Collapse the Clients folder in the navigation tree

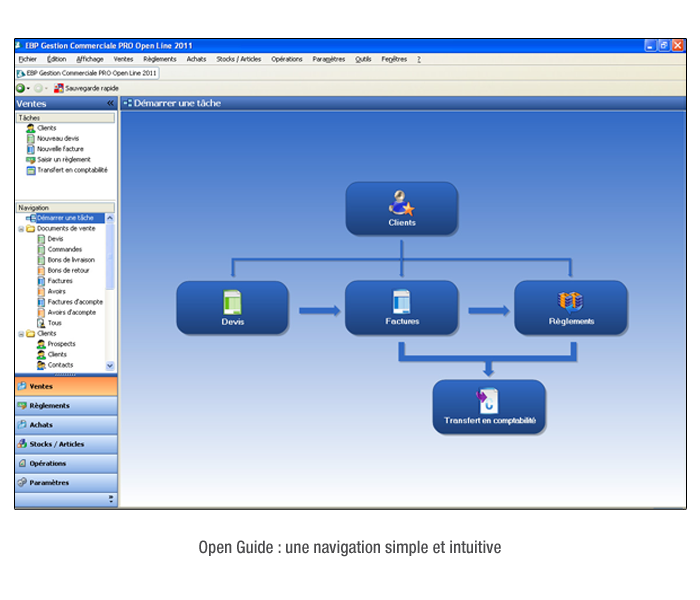21,333
